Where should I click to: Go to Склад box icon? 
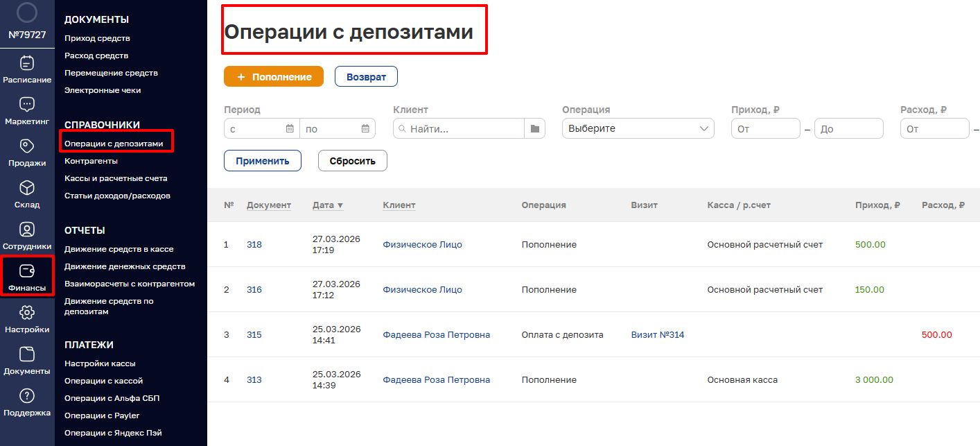click(26, 188)
